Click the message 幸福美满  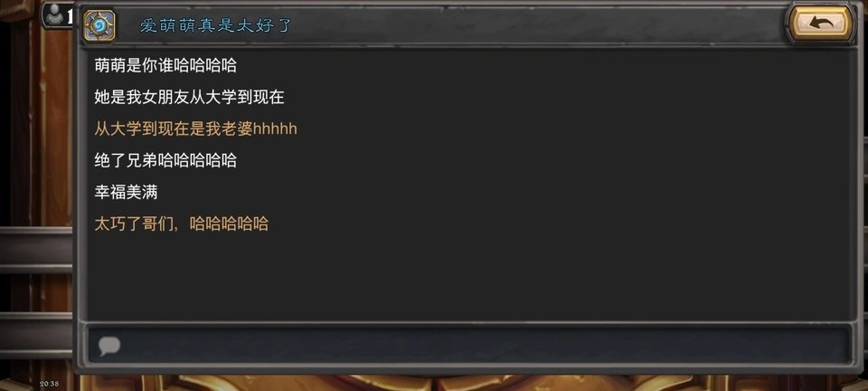(126, 192)
